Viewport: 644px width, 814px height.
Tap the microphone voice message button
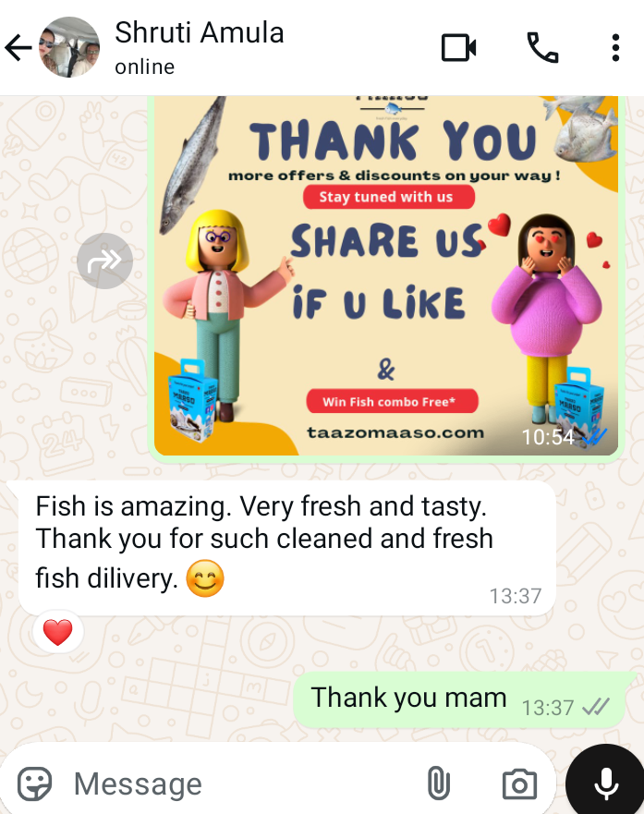point(605,784)
